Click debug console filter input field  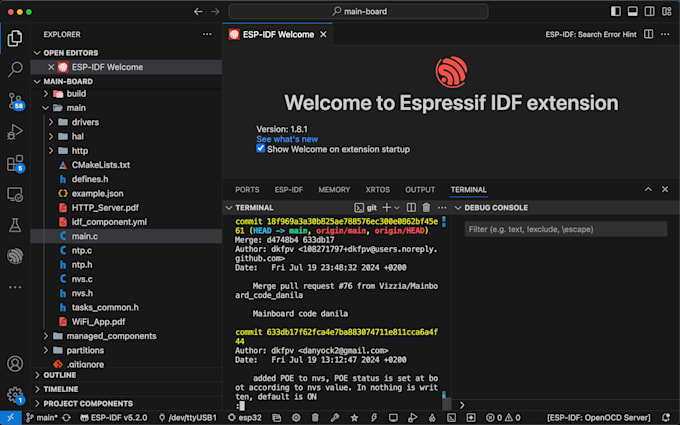[566, 229]
